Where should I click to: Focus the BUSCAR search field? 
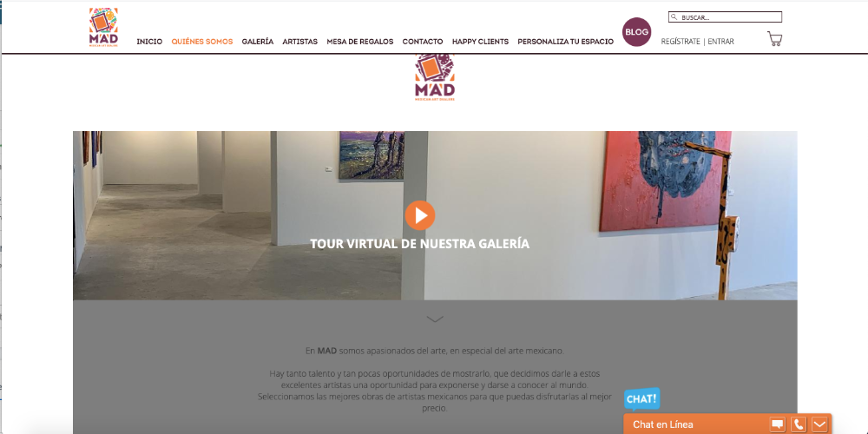pos(725,17)
